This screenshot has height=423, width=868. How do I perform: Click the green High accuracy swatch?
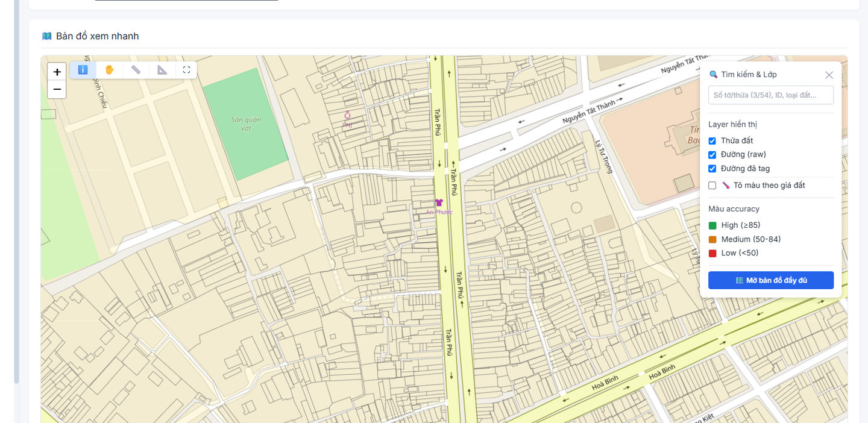(x=712, y=225)
